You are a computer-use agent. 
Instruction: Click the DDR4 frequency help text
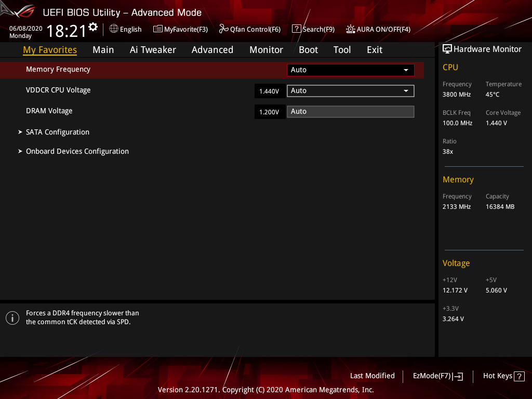point(82,317)
